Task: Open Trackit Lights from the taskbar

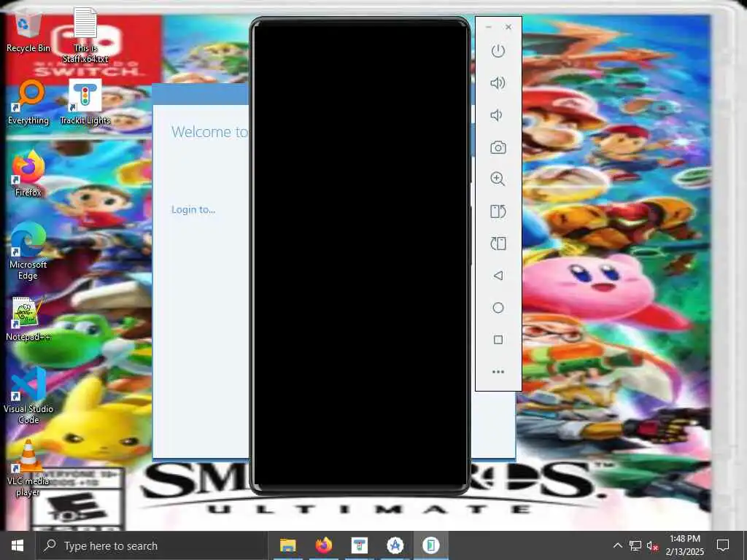Action: tap(359, 545)
